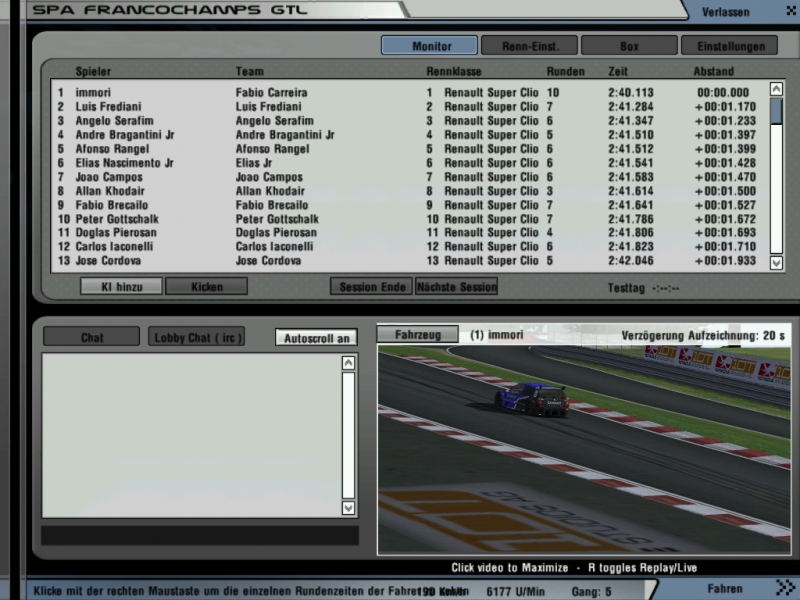Click the chat message input field

[x=200, y=535]
